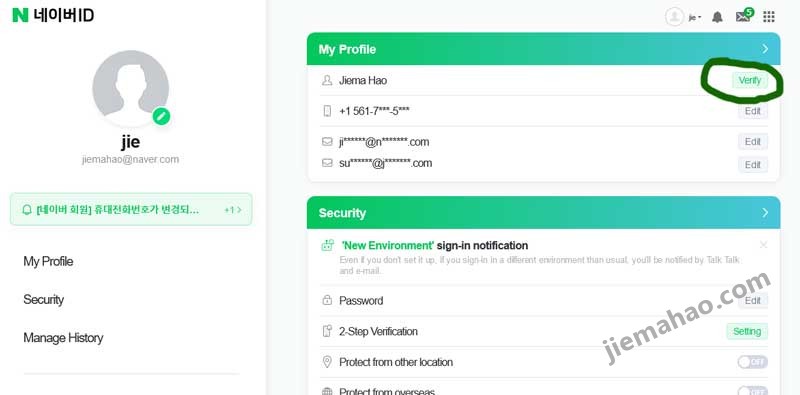Screen dimensions: 800x395
Task: Click the 2-Step Verification phone icon
Action: 327,331
